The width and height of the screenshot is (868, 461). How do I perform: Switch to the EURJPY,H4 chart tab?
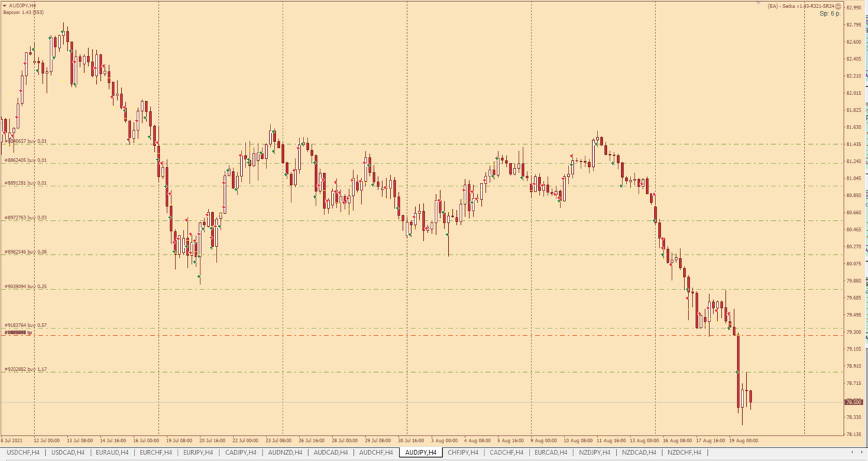click(x=198, y=452)
